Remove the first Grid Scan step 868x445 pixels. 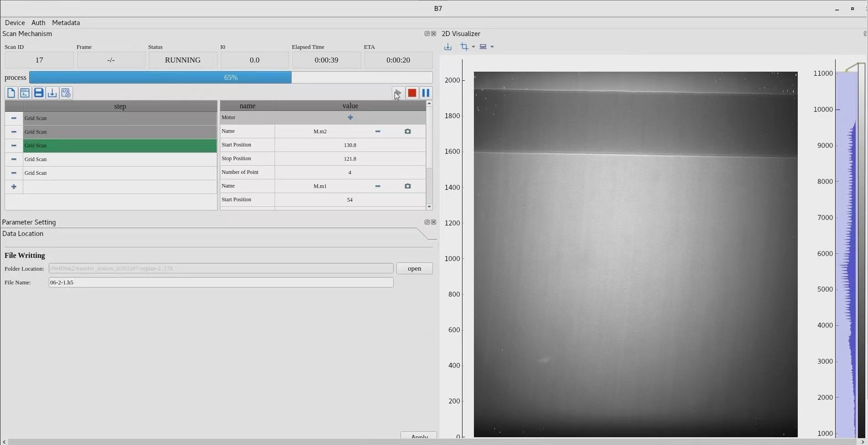coord(14,118)
